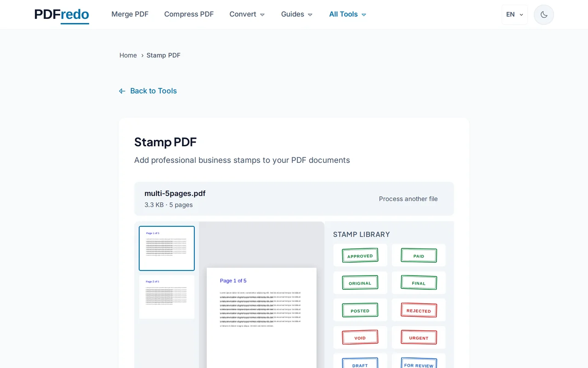Image resolution: width=588 pixels, height=368 pixels.
Task: Click the Back to Tools link
Action: coord(148,91)
